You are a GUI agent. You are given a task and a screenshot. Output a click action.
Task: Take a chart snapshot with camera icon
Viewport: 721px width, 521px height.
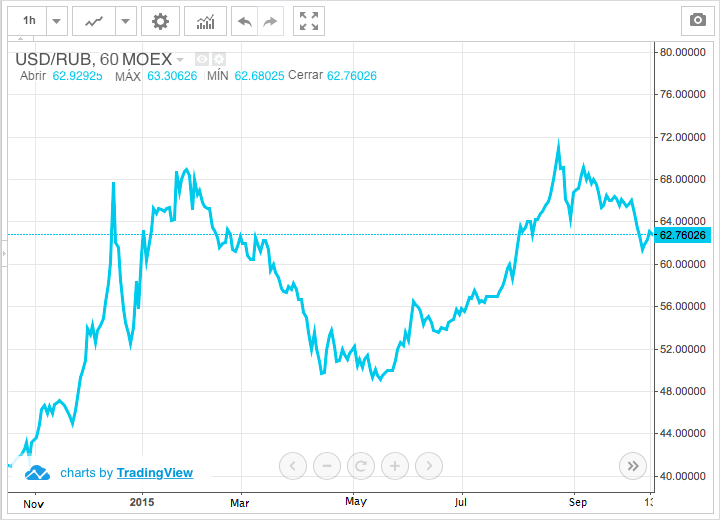pyautogui.click(x=696, y=20)
